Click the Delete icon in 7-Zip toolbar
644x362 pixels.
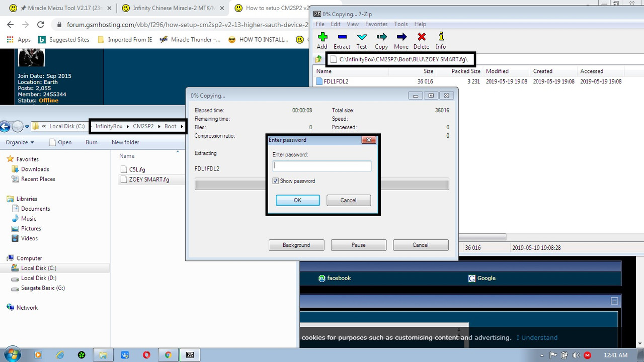click(421, 40)
